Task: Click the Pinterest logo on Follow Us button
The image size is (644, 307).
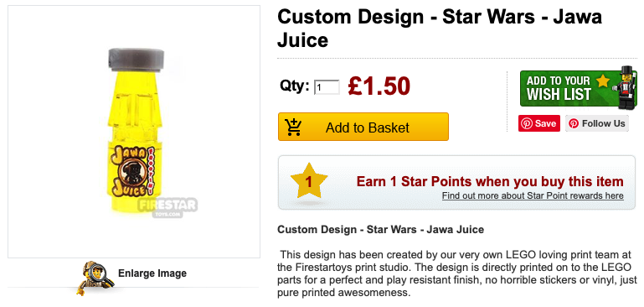Action: 574,123
